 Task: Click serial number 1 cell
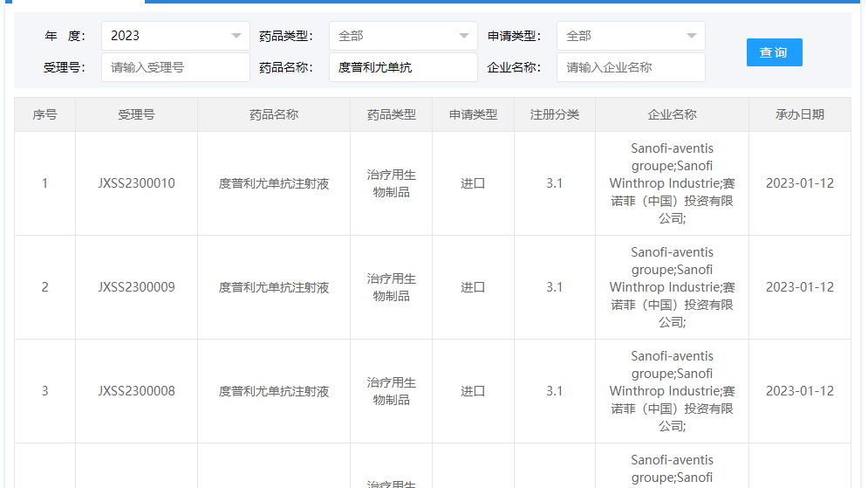(44, 183)
